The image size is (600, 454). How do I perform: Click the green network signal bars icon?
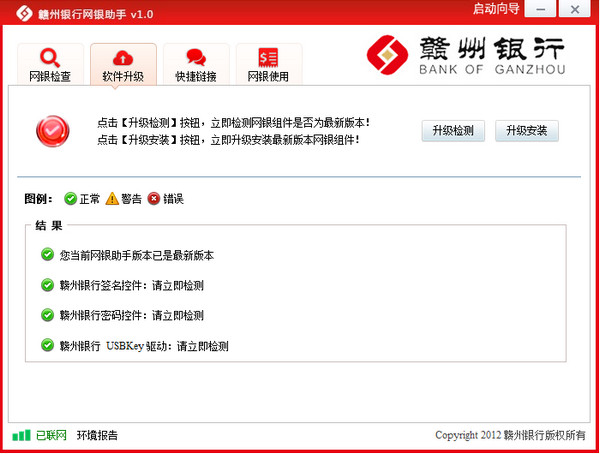(21, 435)
